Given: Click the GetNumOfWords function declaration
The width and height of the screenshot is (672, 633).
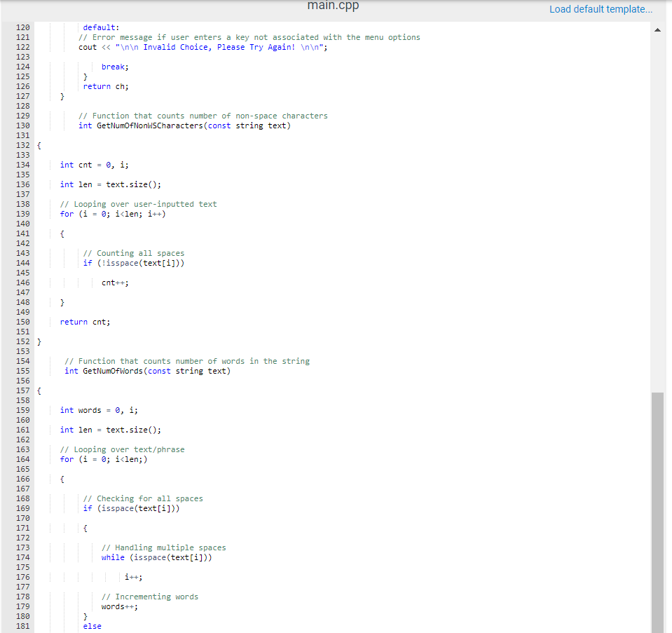Looking at the screenshot, I should (118, 371).
